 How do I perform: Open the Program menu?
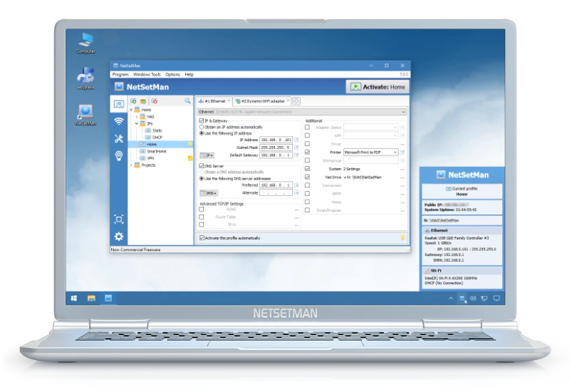coord(120,74)
